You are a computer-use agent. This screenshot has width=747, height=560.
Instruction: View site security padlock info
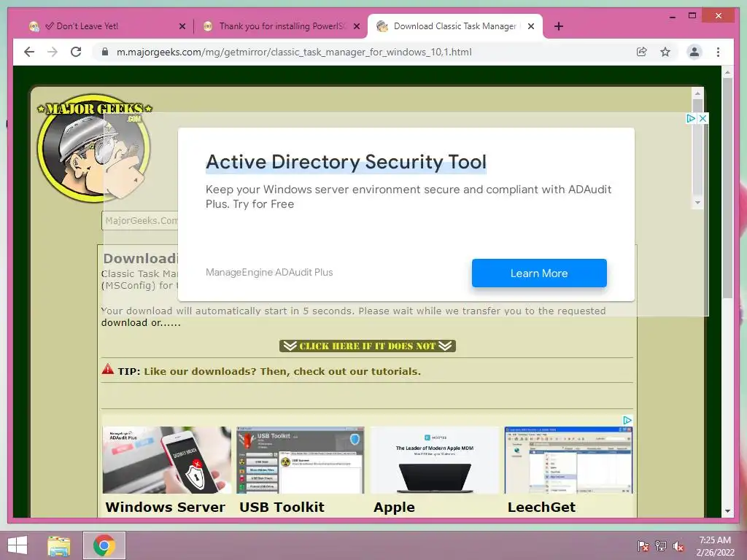(x=105, y=52)
